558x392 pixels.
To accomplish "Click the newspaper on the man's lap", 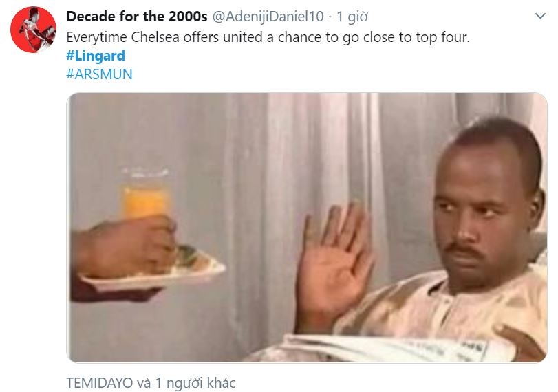I will coord(398,348).
